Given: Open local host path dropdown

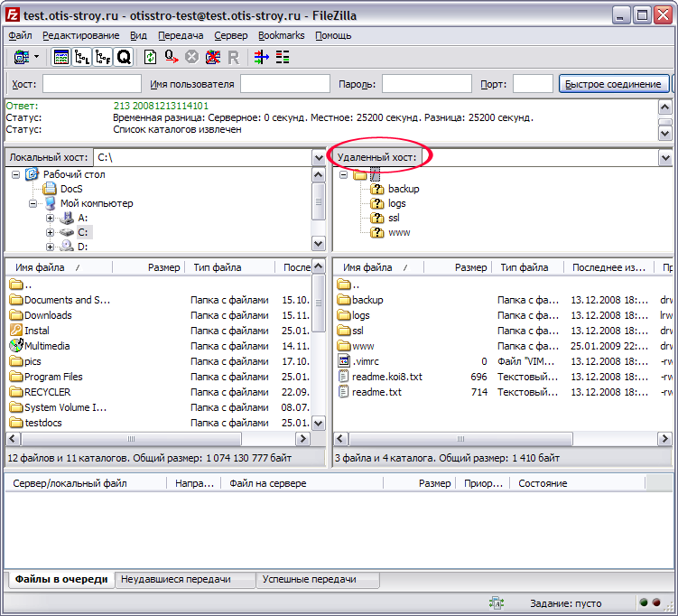Looking at the screenshot, I should [319, 157].
